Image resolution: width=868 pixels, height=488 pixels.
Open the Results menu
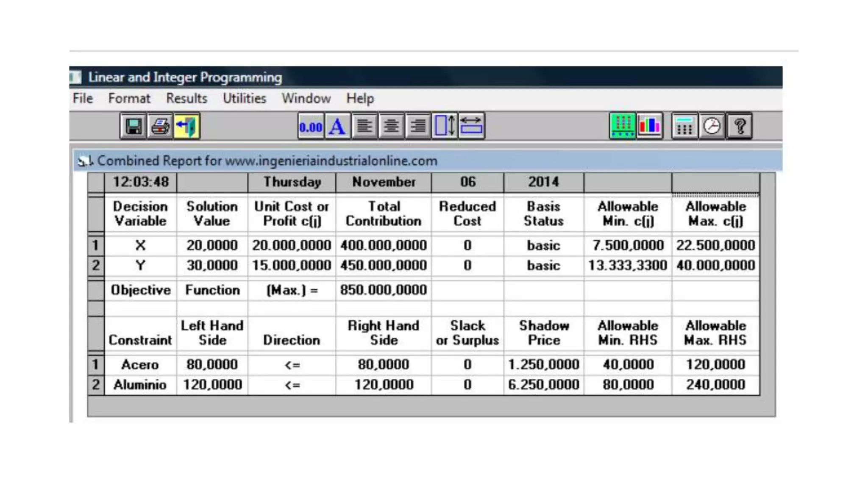pos(186,98)
